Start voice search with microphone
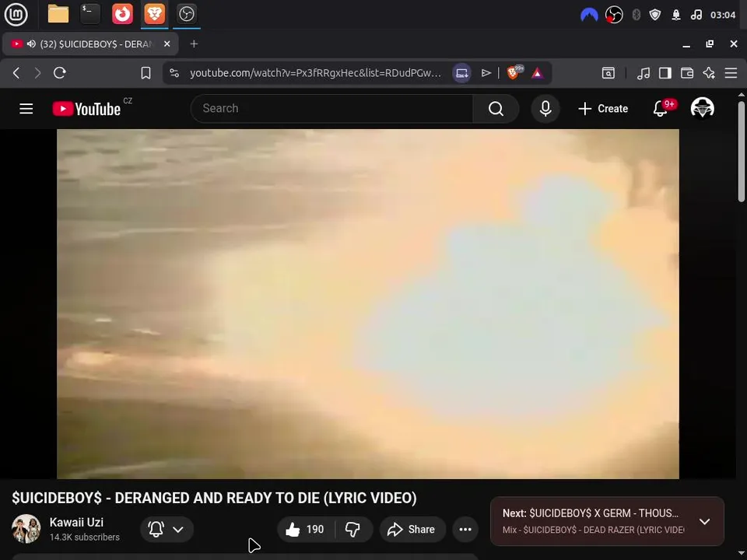This screenshot has height=560, width=747. click(x=545, y=109)
